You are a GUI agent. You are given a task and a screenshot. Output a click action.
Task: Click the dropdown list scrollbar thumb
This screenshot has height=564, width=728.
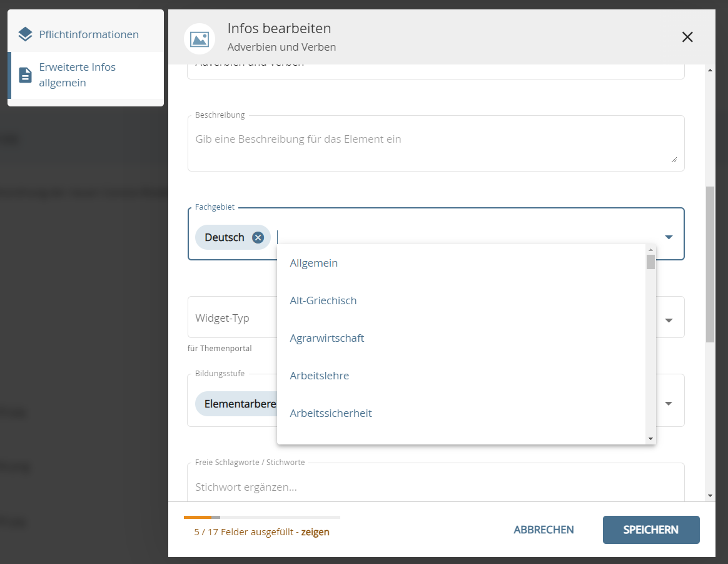[x=650, y=262]
